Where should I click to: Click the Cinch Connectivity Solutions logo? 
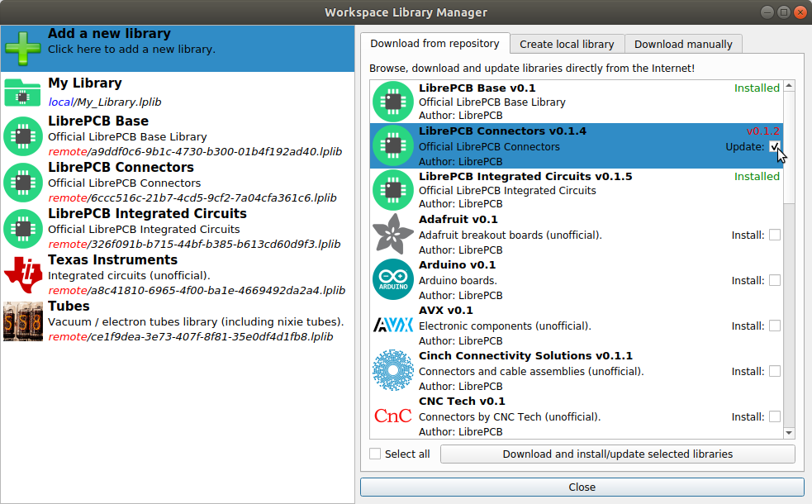tap(392, 371)
